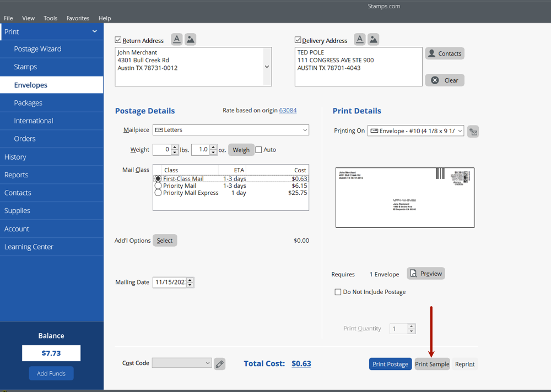The height and width of the screenshot is (392, 551).
Task: Click the envelope preview thumbnail
Action: tap(404, 198)
